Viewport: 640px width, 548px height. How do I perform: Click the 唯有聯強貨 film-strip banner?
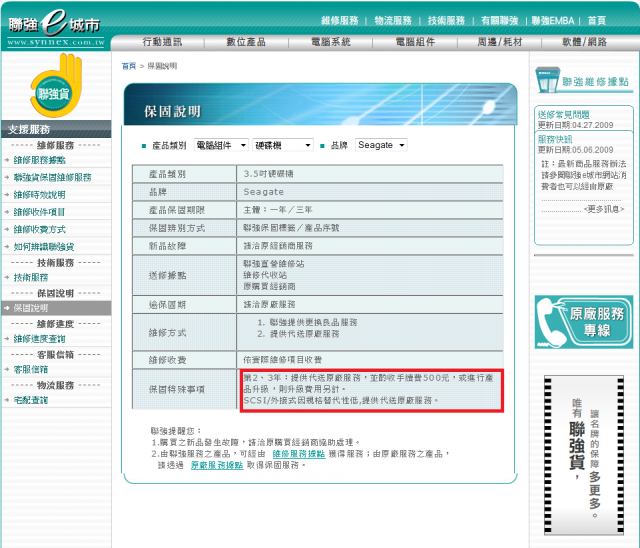point(584,455)
